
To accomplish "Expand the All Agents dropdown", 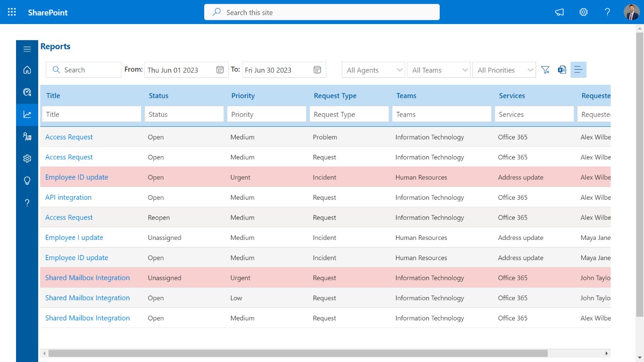I will [x=373, y=70].
